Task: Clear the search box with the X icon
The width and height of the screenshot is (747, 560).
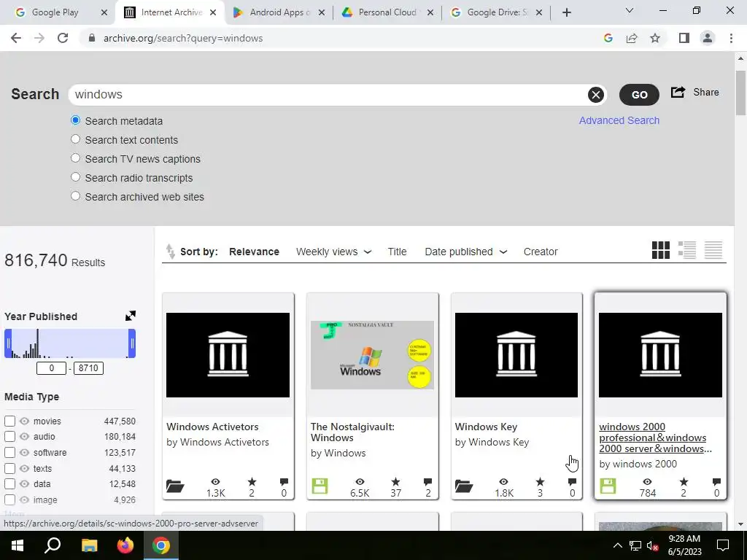Action: point(595,95)
